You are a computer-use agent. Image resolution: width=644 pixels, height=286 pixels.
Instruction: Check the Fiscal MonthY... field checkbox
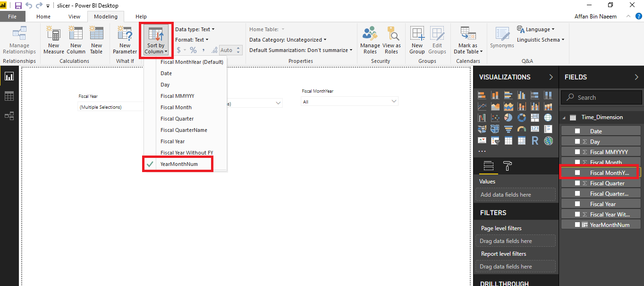pyautogui.click(x=577, y=173)
